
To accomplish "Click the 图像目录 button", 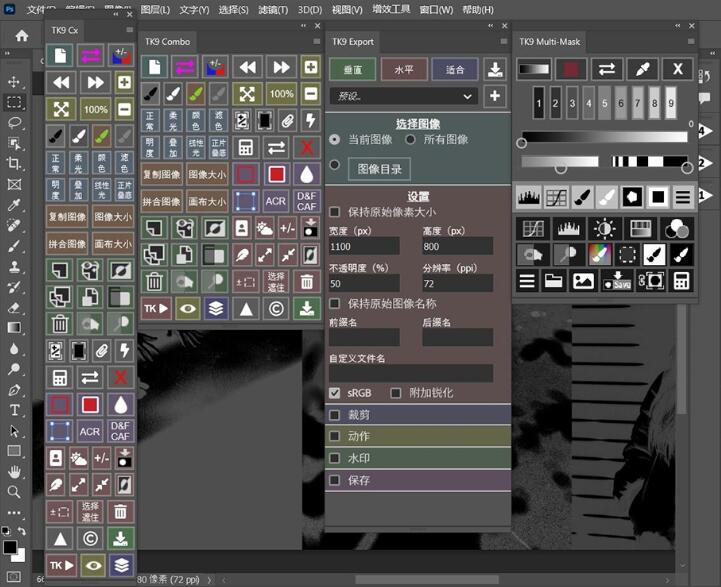I will tap(379, 169).
